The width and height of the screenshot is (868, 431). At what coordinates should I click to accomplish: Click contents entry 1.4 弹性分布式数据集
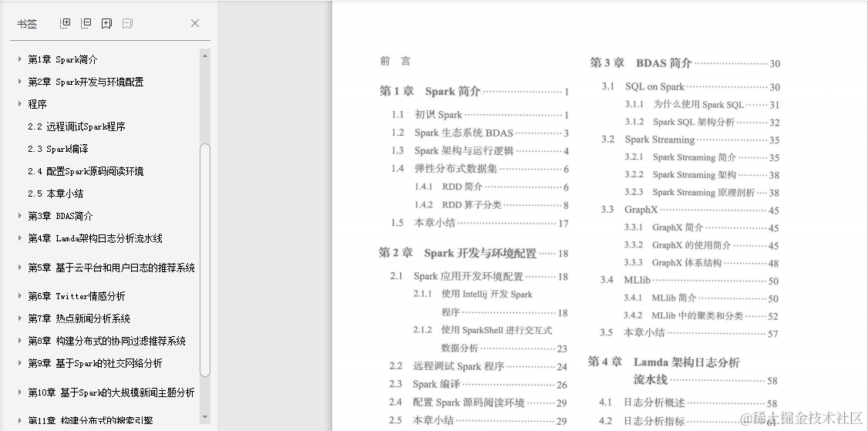coord(444,168)
